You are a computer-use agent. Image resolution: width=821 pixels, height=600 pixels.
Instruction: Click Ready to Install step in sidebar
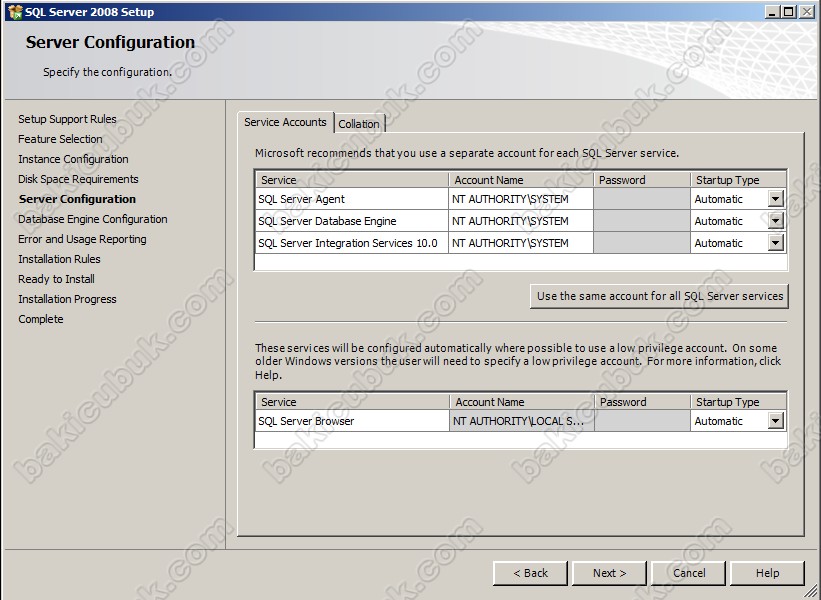(57, 279)
